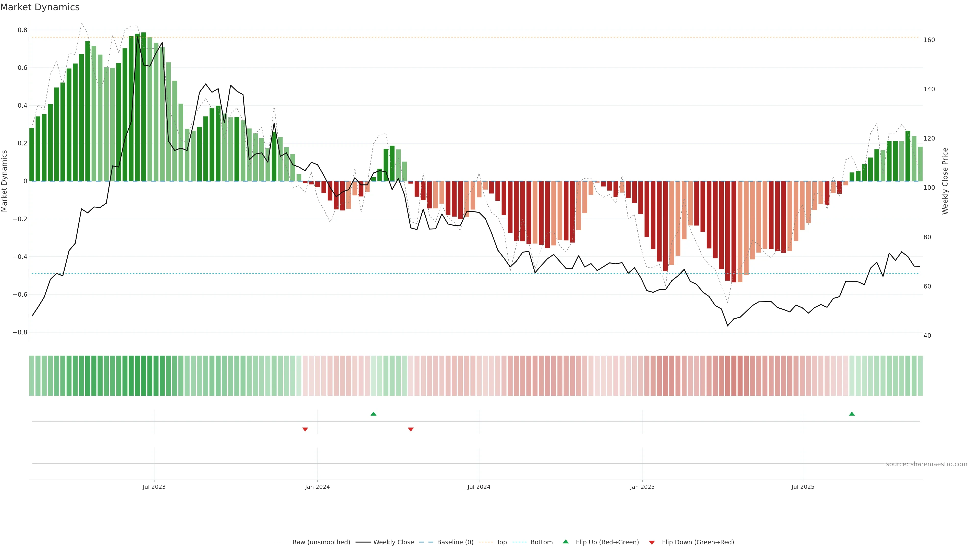The height and width of the screenshot is (551, 980).
Task: Click the red flip-down marker near April 2024
Action: point(410,429)
